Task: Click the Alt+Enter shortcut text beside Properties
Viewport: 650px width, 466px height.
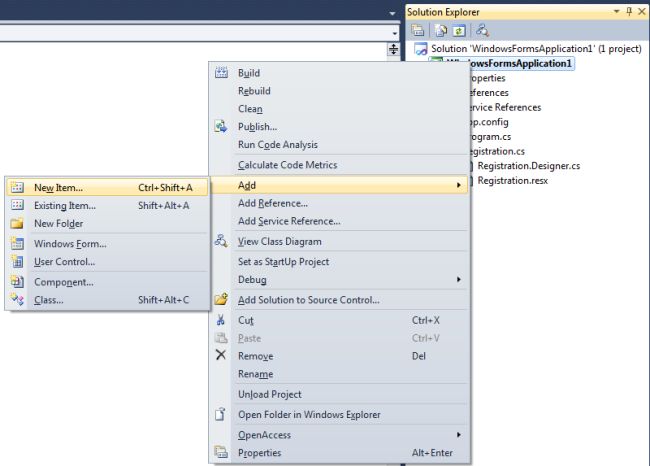Action: 432,453
